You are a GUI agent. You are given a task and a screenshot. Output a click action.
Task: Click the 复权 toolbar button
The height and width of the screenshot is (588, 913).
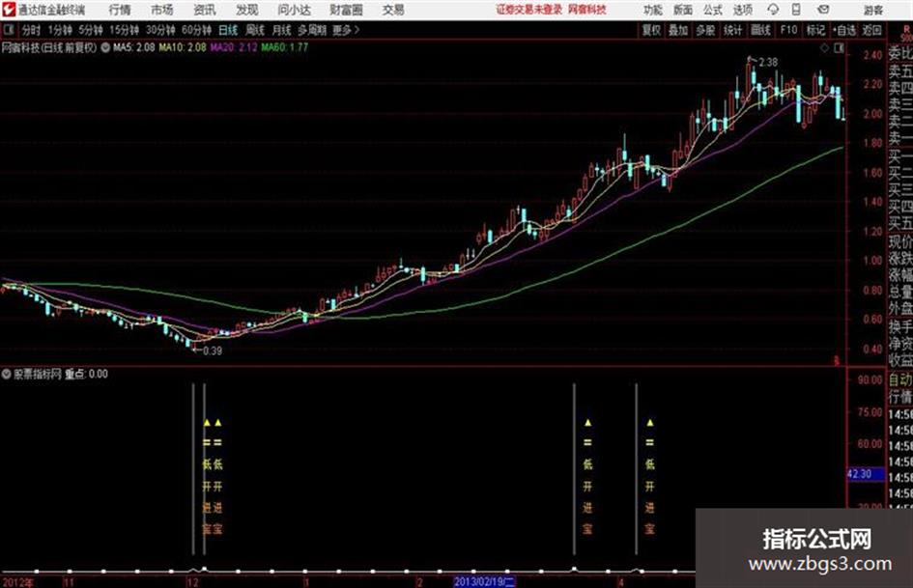[651, 30]
